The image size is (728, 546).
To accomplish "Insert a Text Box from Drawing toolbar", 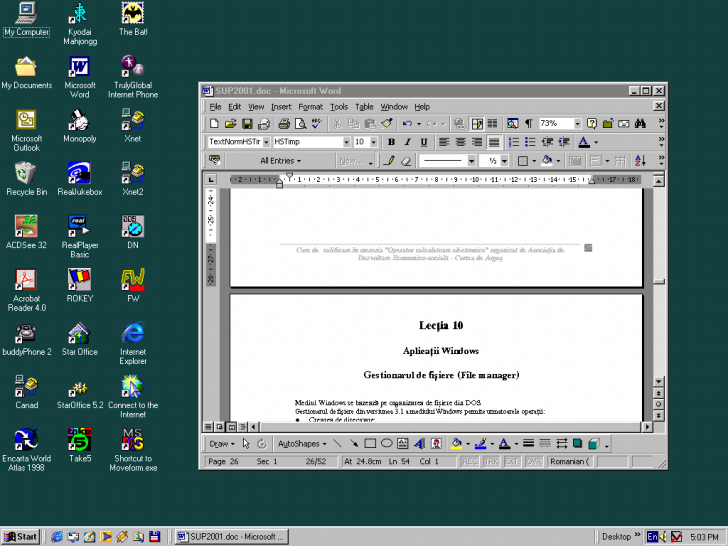I will point(403,444).
